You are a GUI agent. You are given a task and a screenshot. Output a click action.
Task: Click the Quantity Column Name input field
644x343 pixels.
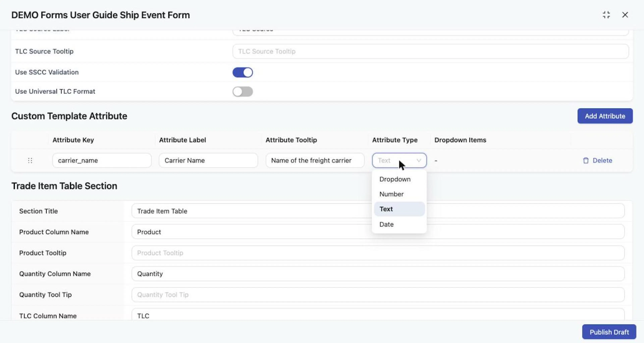coord(378,274)
